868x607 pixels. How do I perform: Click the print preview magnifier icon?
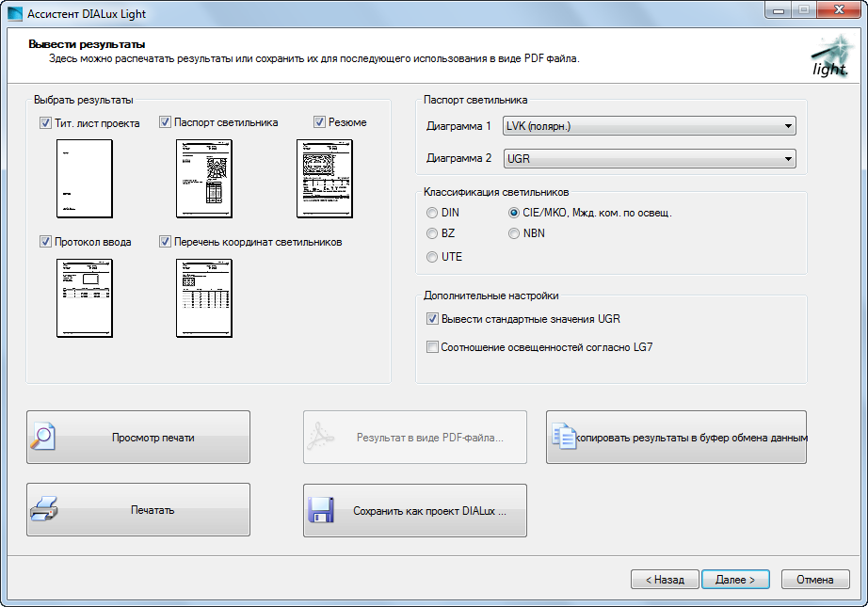pyautogui.click(x=43, y=437)
